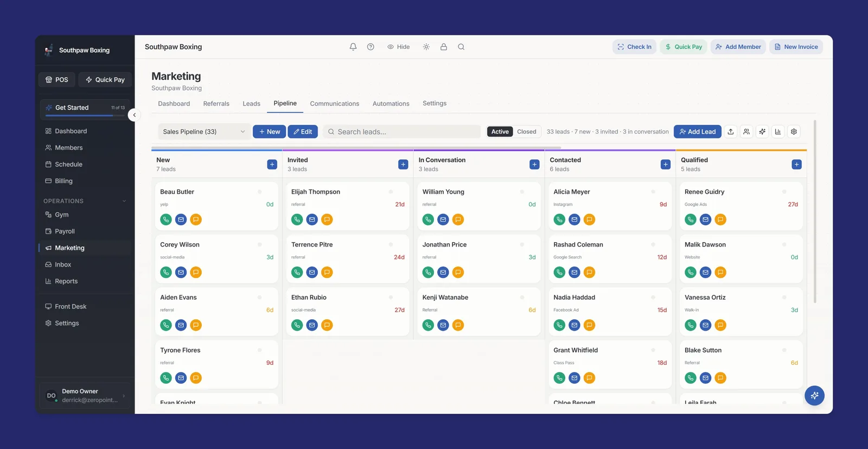Open the pipeline chart statistics icon
Image resolution: width=868 pixels, height=449 pixels.
(x=778, y=131)
